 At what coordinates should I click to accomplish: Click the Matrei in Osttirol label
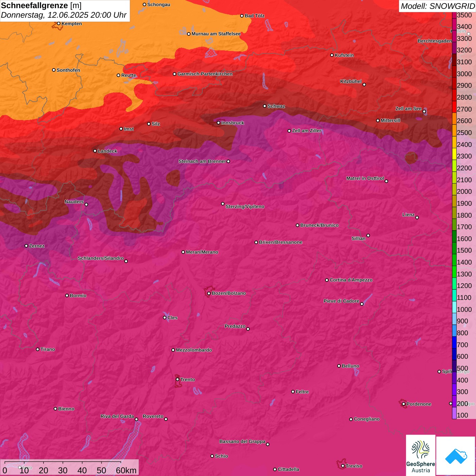click(x=365, y=178)
